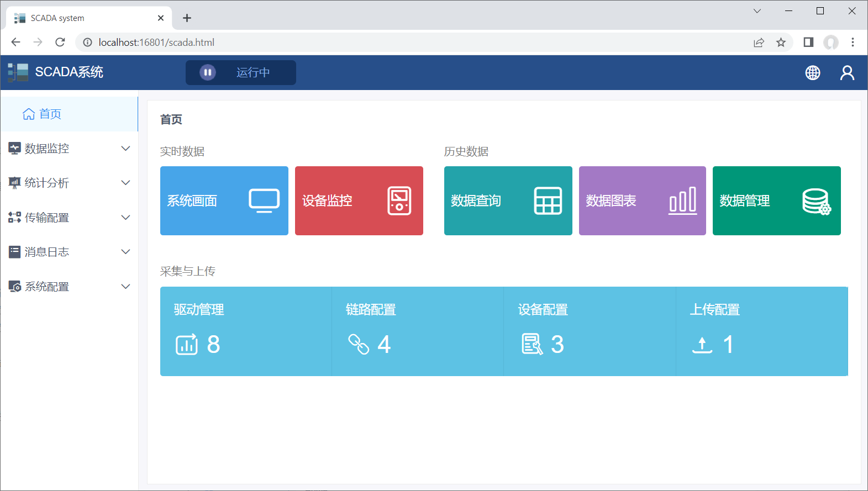
Task: Open the 设备监控 card
Action: (359, 200)
